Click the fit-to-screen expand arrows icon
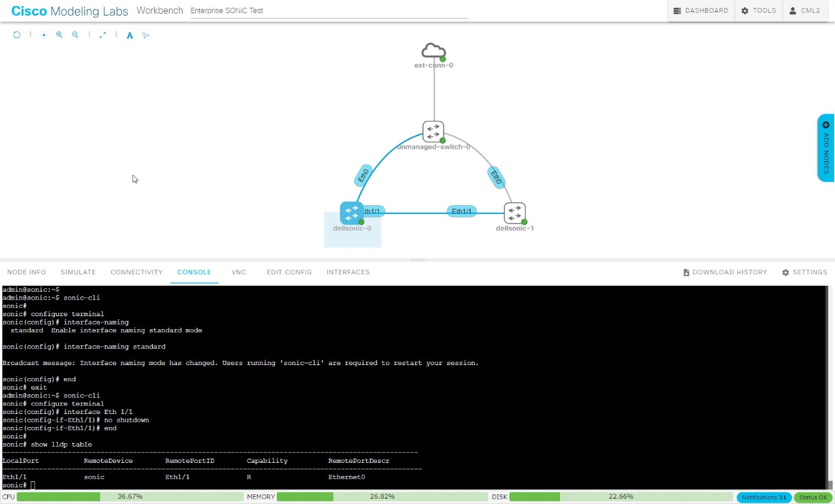 (x=103, y=35)
